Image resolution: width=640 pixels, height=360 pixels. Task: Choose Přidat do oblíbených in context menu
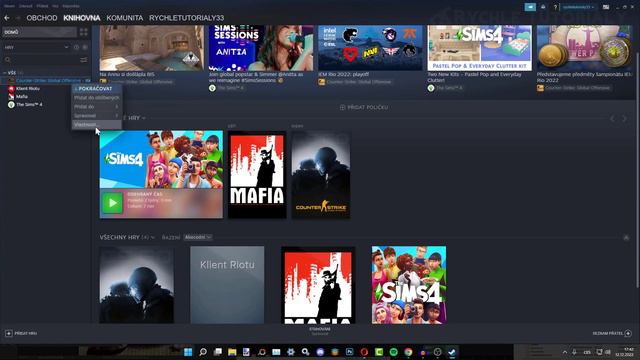[97, 98]
